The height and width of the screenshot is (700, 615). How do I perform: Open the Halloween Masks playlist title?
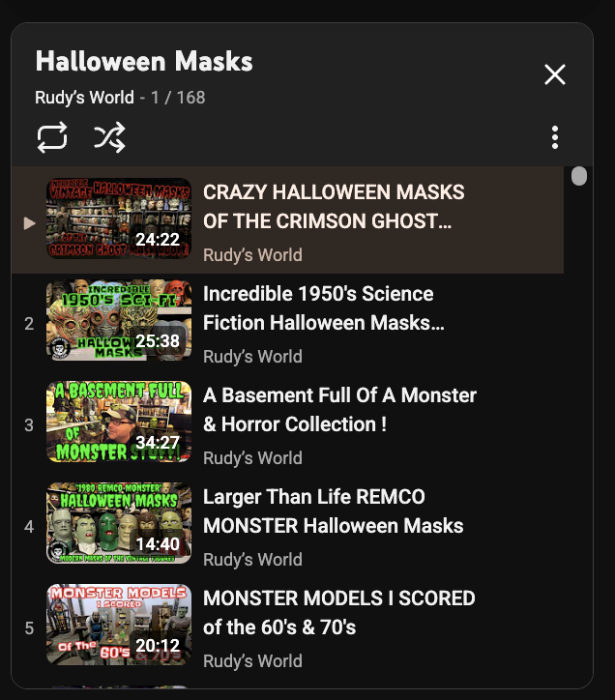[144, 61]
